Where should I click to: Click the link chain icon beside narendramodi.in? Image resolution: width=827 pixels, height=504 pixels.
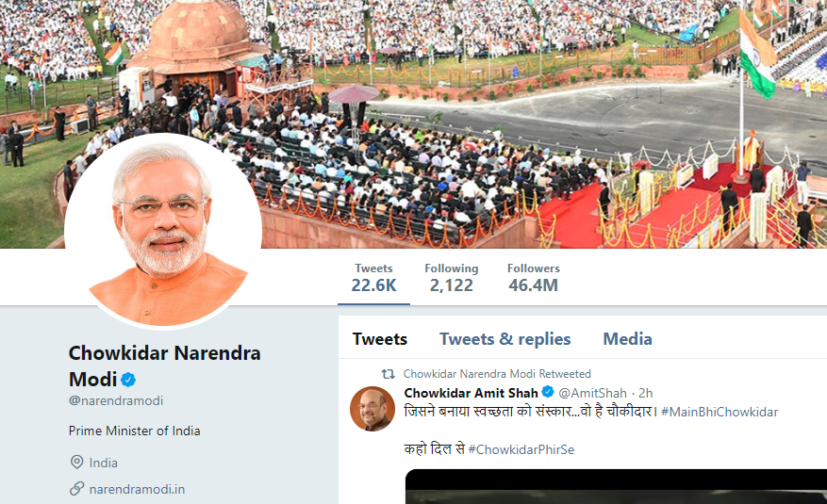tap(77, 489)
